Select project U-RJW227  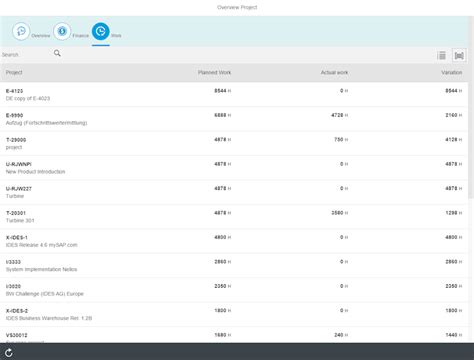click(x=234, y=192)
